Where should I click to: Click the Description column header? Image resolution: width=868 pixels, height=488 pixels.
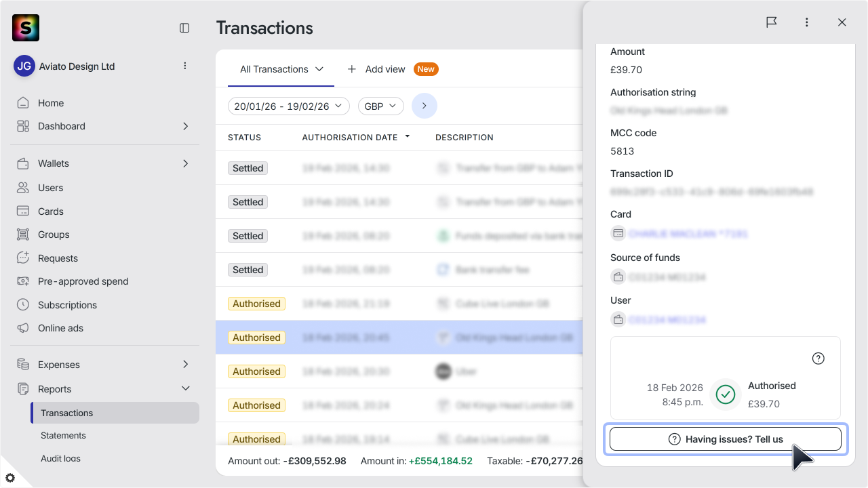[x=465, y=137]
